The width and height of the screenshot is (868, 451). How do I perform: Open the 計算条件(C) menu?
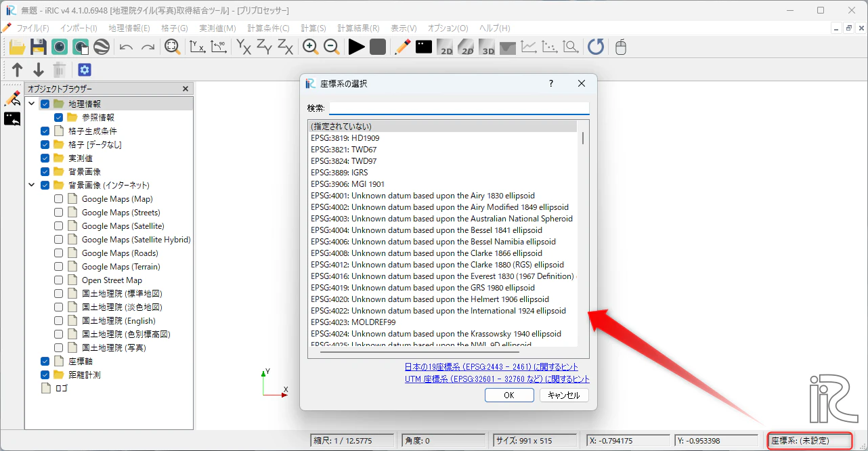tap(268, 28)
